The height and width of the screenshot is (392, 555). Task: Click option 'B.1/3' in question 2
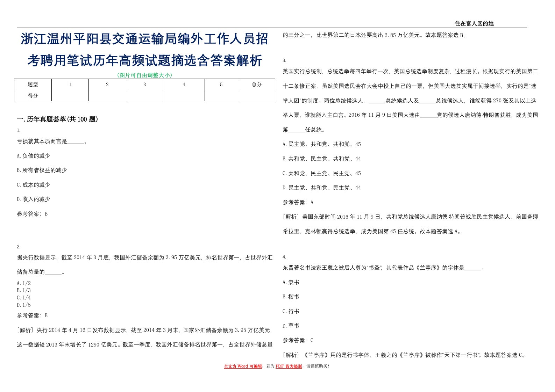(x=24, y=290)
